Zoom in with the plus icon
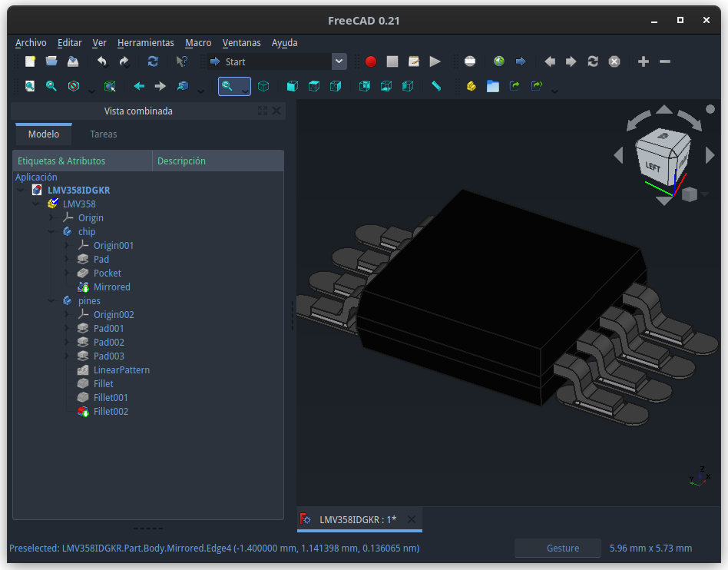 coord(643,61)
